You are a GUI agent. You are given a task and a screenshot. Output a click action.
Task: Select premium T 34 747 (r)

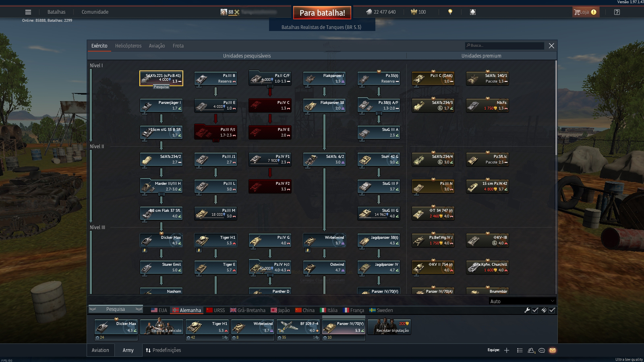(433, 213)
